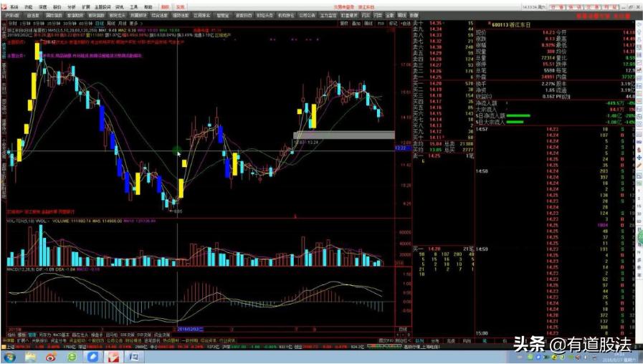Select the 日线 daily chart tab
Image resolution: width=643 pixels, height=364 pixels.
(100, 24)
